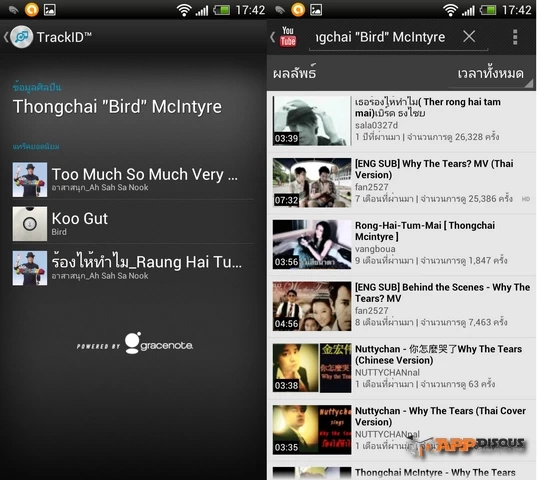Tap signal strength icon in right status bar
This screenshot has height=480, width=538.
point(469,10)
